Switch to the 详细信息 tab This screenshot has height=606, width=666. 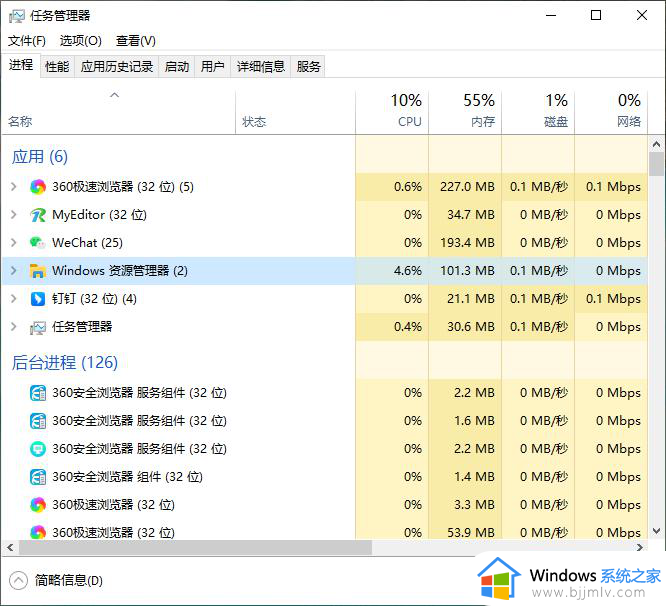[x=261, y=67]
